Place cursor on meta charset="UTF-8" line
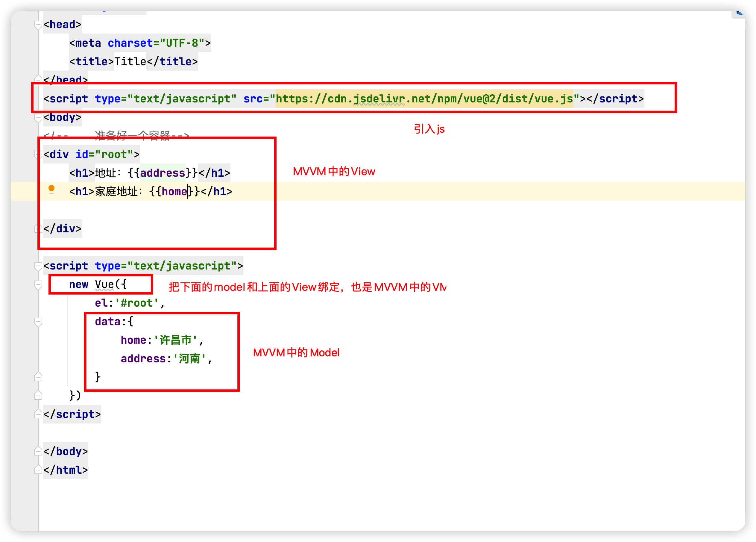 coord(140,43)
